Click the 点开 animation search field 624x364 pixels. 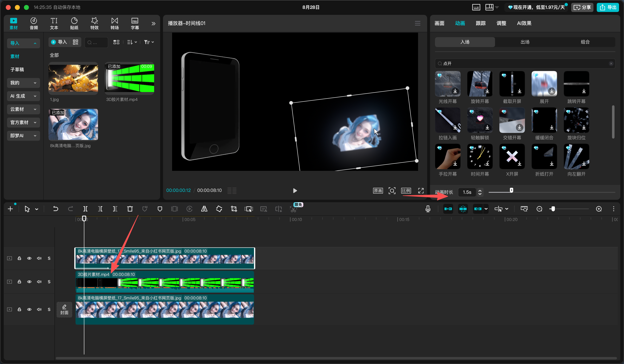click(x=525, y=63)
